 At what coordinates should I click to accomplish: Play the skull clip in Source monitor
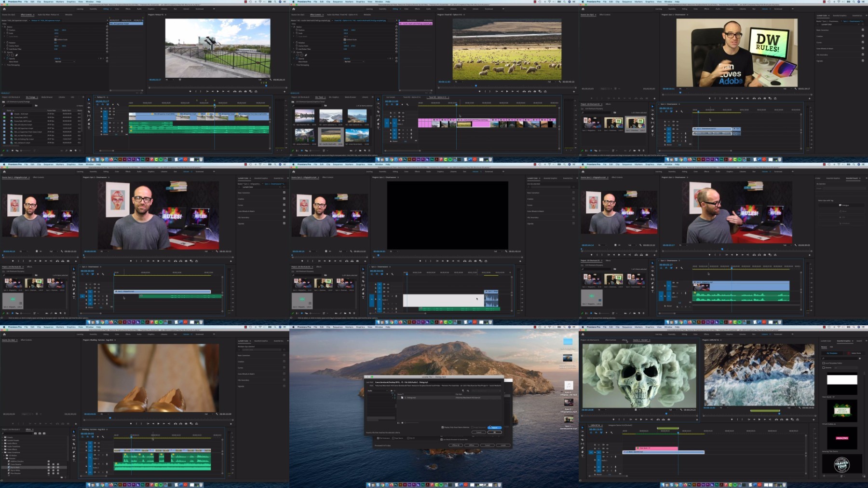pos(641,419)
